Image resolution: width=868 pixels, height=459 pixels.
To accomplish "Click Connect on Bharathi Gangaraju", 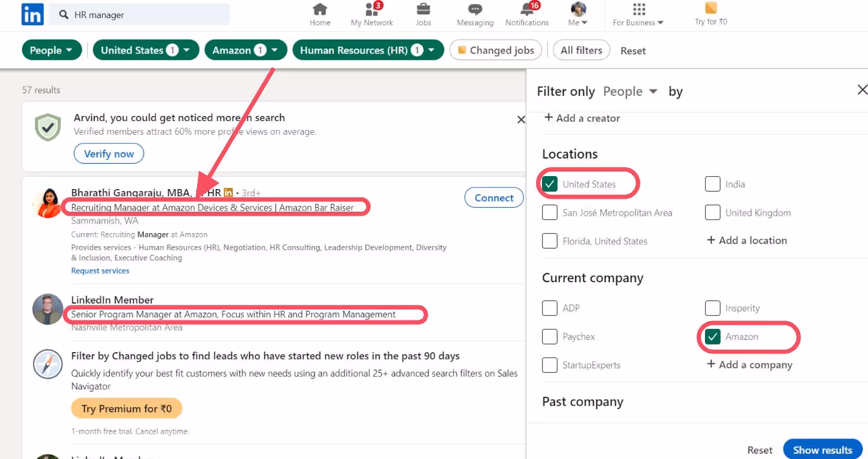I will coord(494,197).
